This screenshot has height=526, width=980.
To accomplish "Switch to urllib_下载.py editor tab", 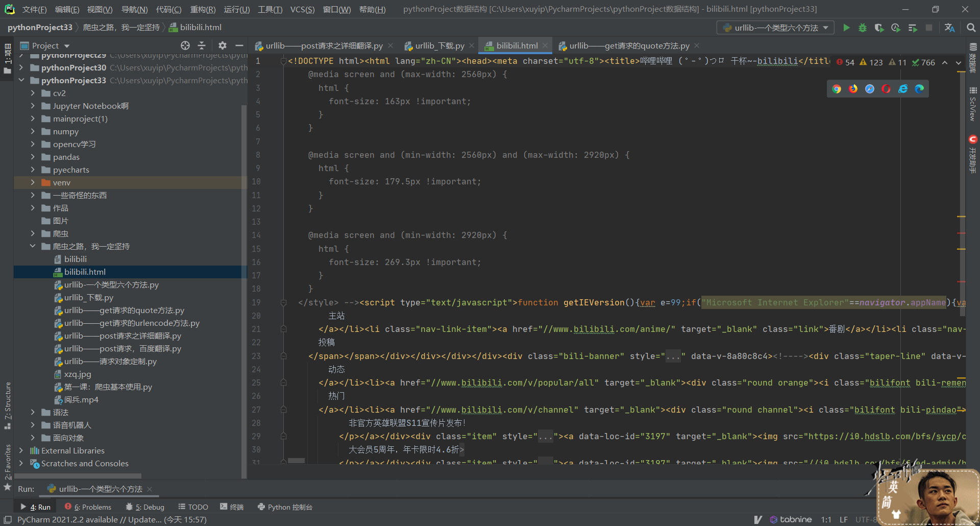I will coord(439,45).
